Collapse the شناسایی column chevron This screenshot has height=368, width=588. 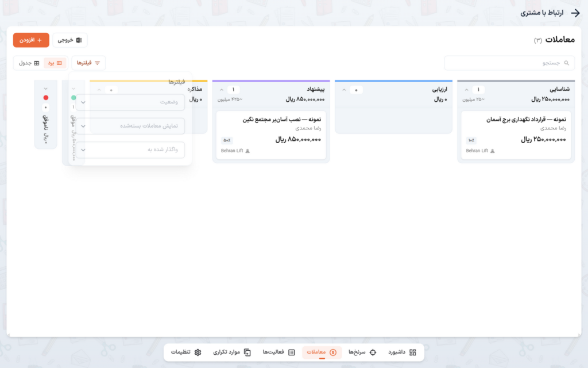pos(466,90)
